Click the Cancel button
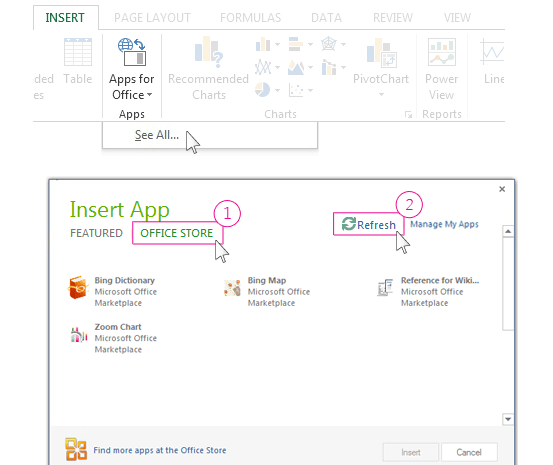553x465 pixels. 469,452
